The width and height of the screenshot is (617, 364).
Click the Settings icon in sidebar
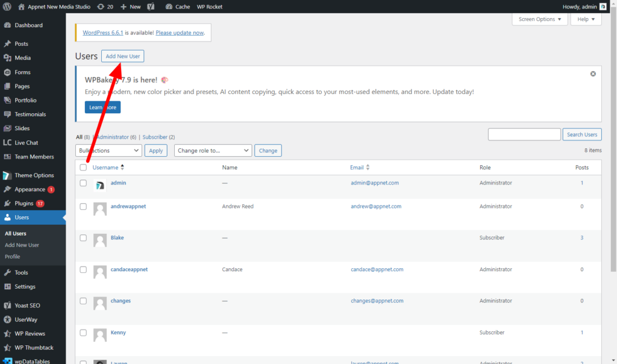pos(7,286)
